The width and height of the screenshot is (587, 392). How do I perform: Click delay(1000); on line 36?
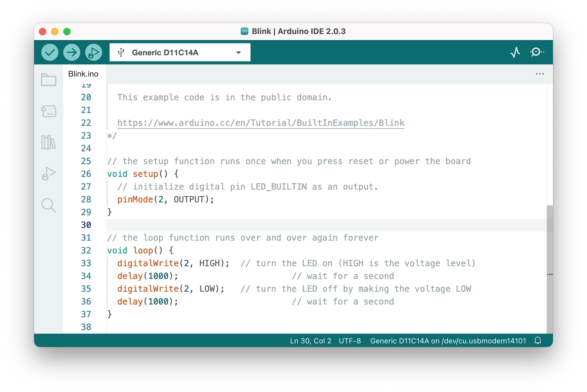pyautogui.click(x=148, y=301)
